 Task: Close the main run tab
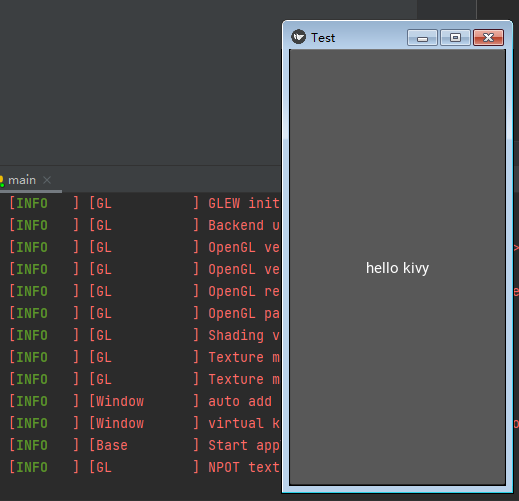pos(47,180)
